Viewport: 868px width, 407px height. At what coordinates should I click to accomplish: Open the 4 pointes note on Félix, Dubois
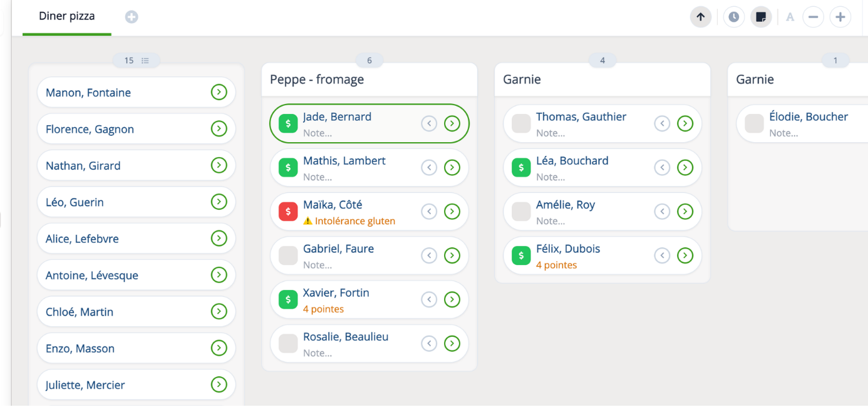point(557,265)
